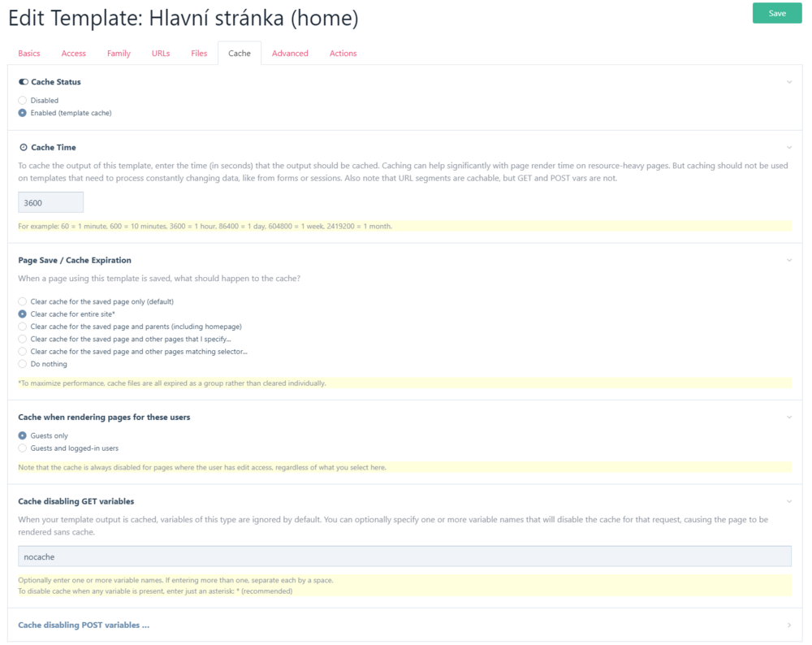Open the Advanced tab
This screenshot has width=812, height=645.
pyautogui.click(x=290, y=54)
